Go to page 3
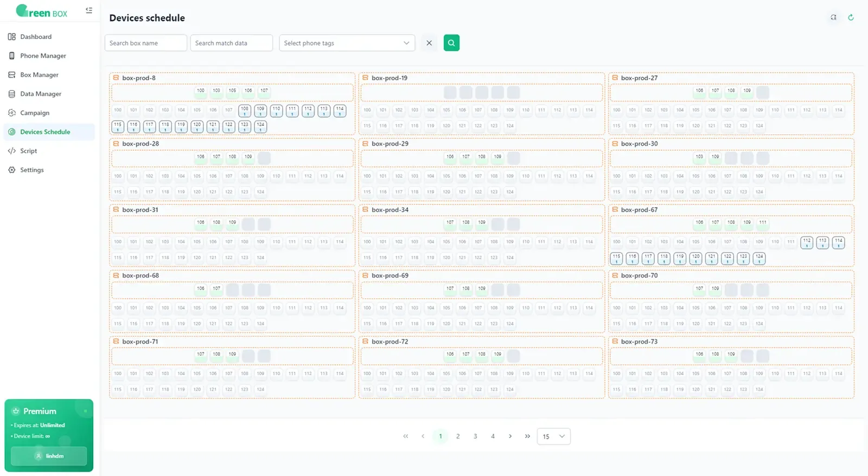Image resolution: width=868 pixels, height=476 pixels. click(x=475, y=436)
